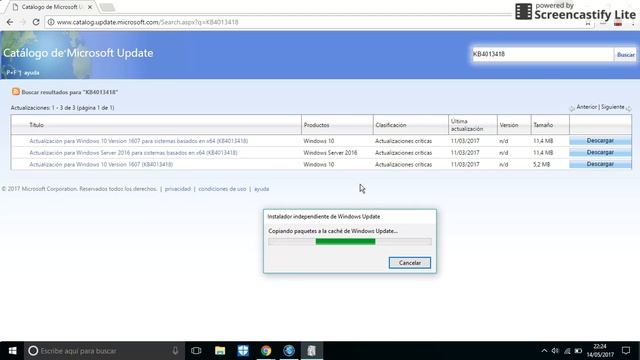640x360 pixels.
Task: Click the KB4013418 search input field
Action: 542,54
